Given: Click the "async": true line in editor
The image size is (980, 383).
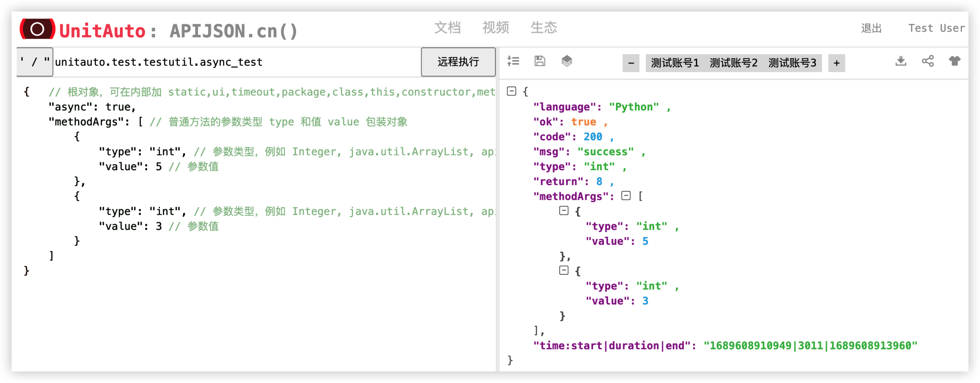Looking at the screenshot, I should [92, 107].
